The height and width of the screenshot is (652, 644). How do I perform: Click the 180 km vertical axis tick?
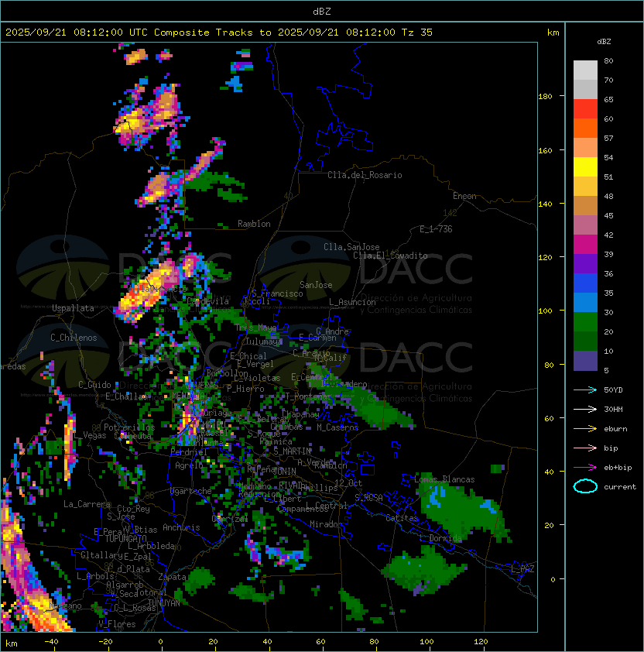tap(545, 97)
